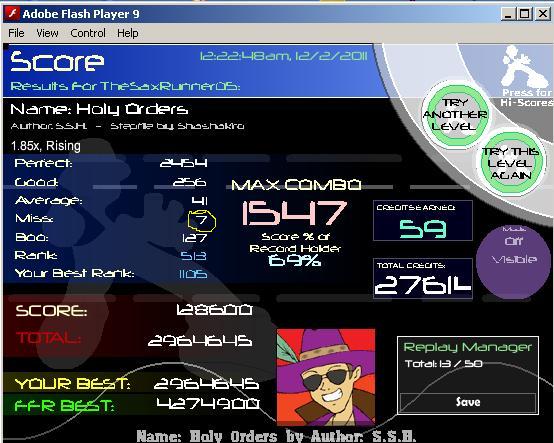This screenshot has width=554, height=443.
Task: Click the Credits Earned box
Action: click(423, 221)
